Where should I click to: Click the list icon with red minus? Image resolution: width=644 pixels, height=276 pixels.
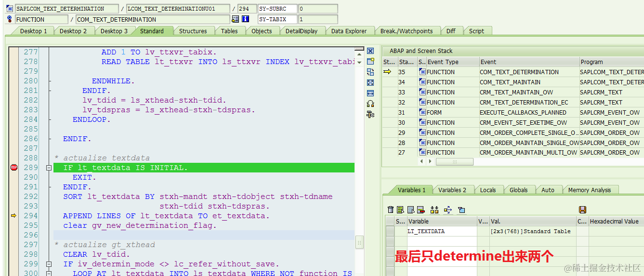point(421,210)
